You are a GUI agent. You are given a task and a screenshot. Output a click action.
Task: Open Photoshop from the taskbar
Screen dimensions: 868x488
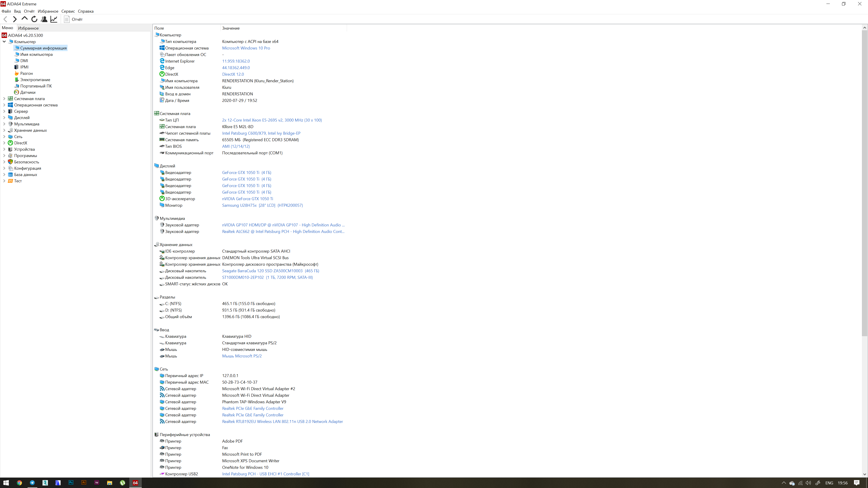(71, 483)
